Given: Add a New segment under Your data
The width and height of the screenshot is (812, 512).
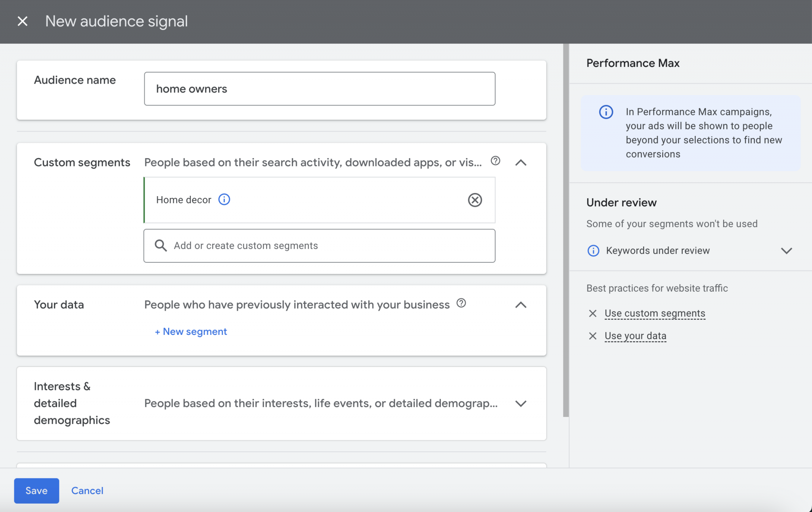Looking at the screenshot, I should click(x=191, y=332).
